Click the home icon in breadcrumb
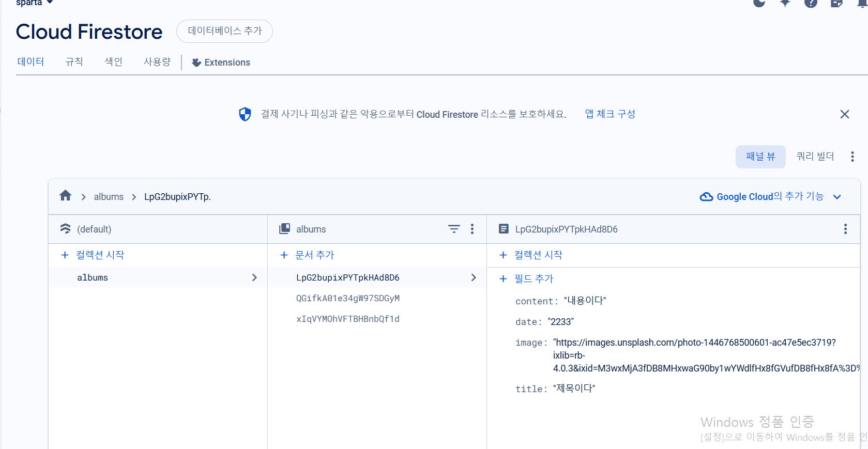 coord(65,196)
